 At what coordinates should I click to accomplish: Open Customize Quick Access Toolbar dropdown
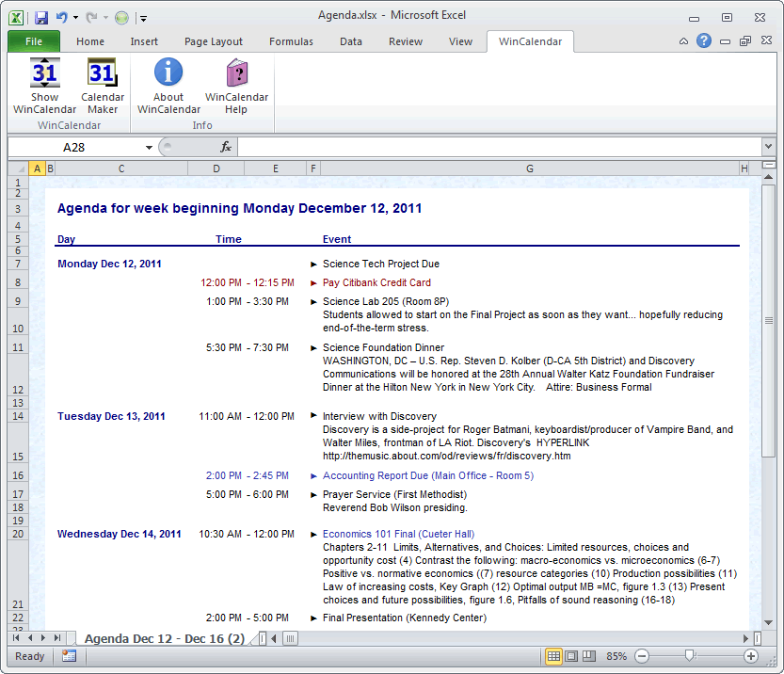pyautogui.click(x=143, y=18)
